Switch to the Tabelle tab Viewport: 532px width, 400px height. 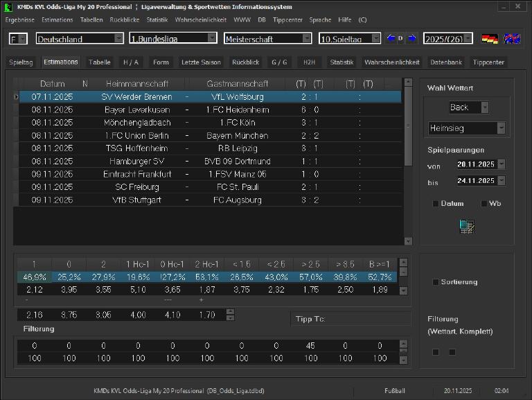99,62
